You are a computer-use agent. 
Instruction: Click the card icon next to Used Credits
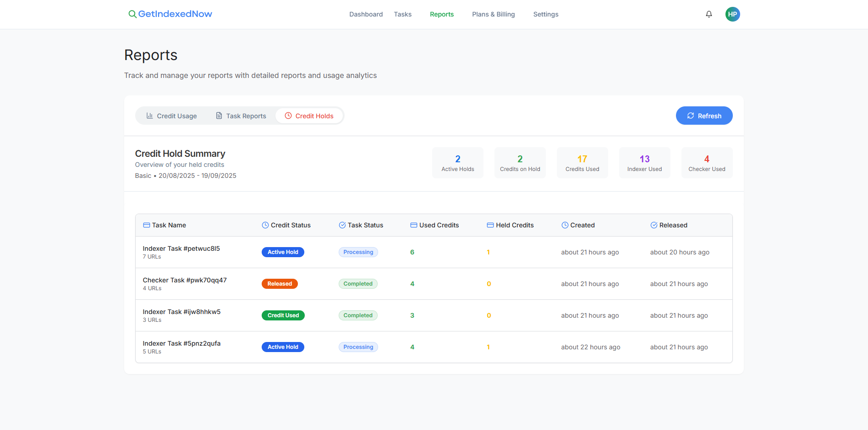(413, 225)
